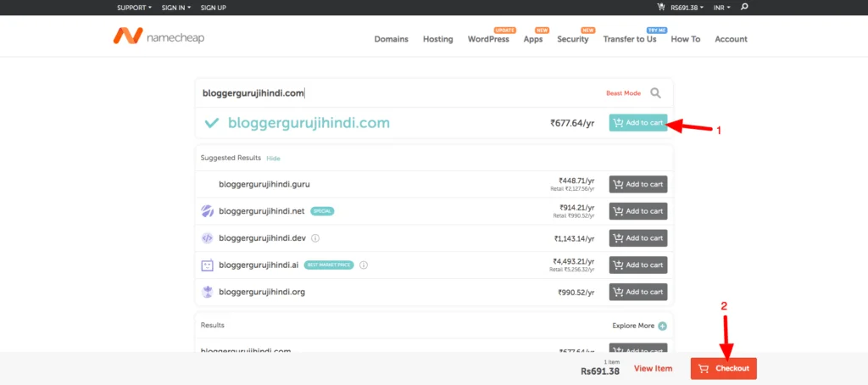Click Explore More plus icon
868x385 pixels.
(x=663, y=326)
